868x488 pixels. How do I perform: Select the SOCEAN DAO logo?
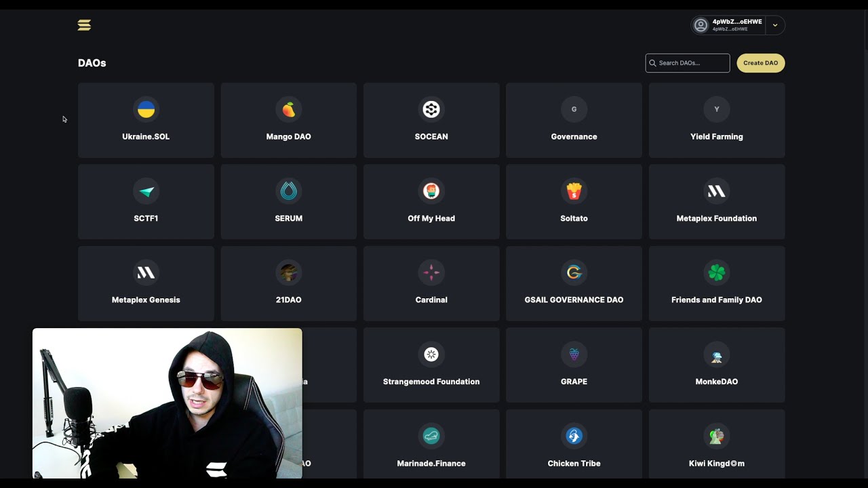(x=431, y=109)
